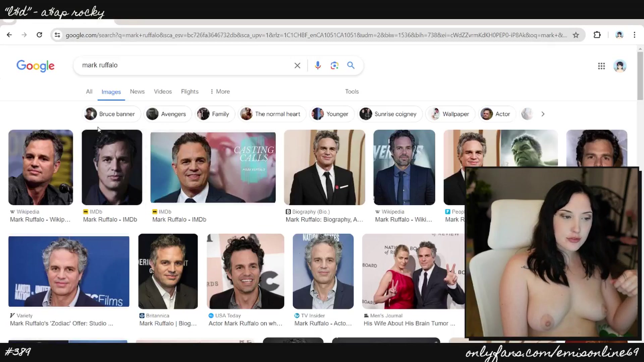Search by image with Google Lens
The height and width of the screenshot is (362, 644).
(334, 65)
